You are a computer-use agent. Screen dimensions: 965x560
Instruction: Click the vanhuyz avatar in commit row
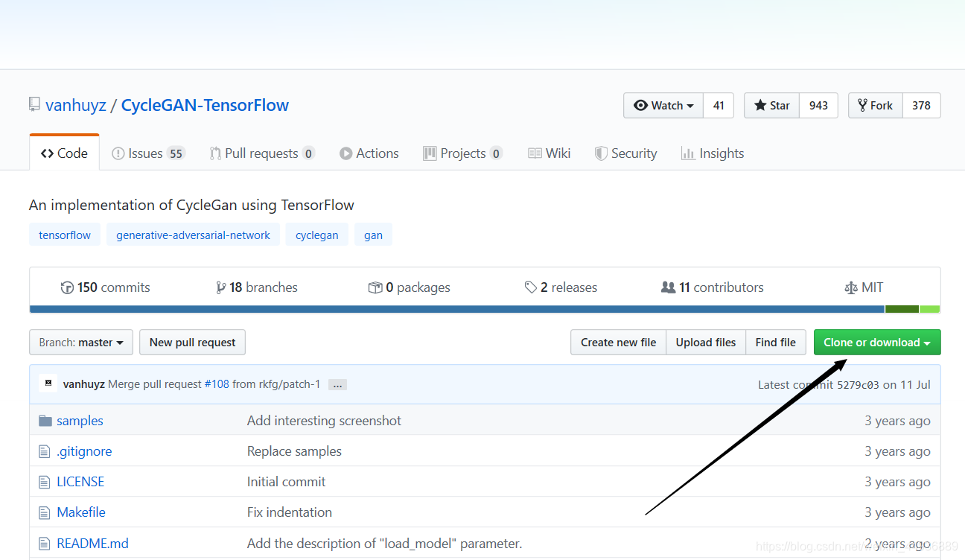click(48, 384)
